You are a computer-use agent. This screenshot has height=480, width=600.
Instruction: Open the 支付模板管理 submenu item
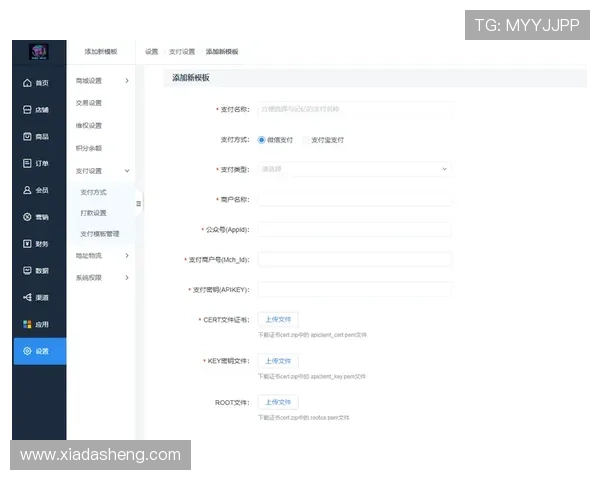100,234
